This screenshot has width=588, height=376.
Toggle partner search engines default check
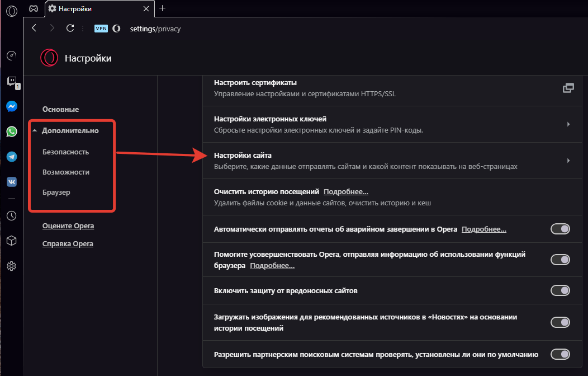point(560,354)
